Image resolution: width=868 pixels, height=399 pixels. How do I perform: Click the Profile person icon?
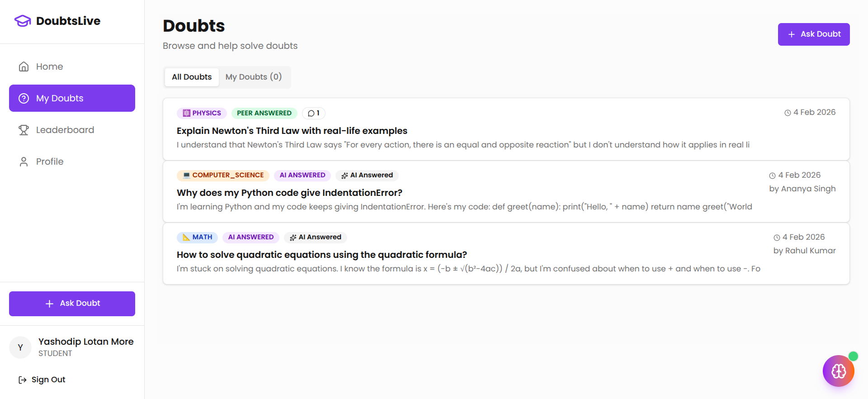24,162
